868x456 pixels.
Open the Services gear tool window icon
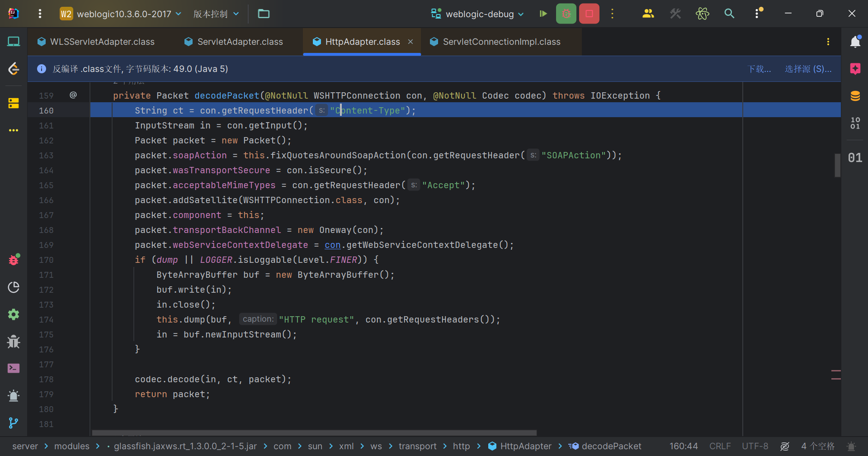click(x=14, y=314)
